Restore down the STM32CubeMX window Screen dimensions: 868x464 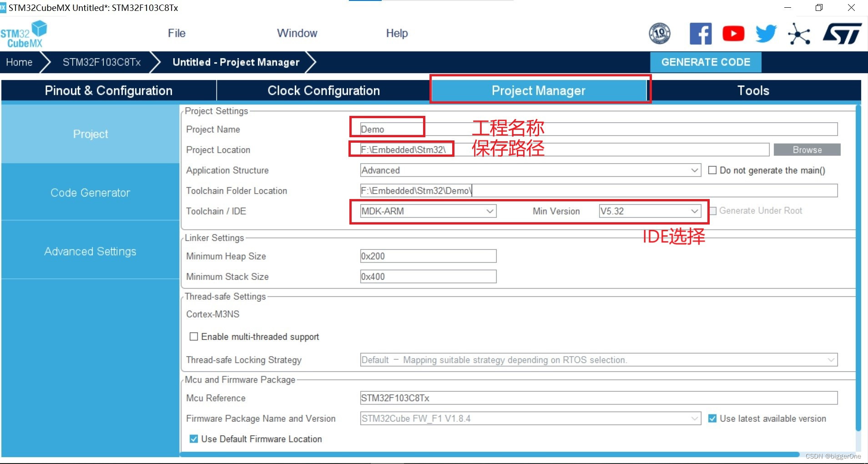(819, 8)
